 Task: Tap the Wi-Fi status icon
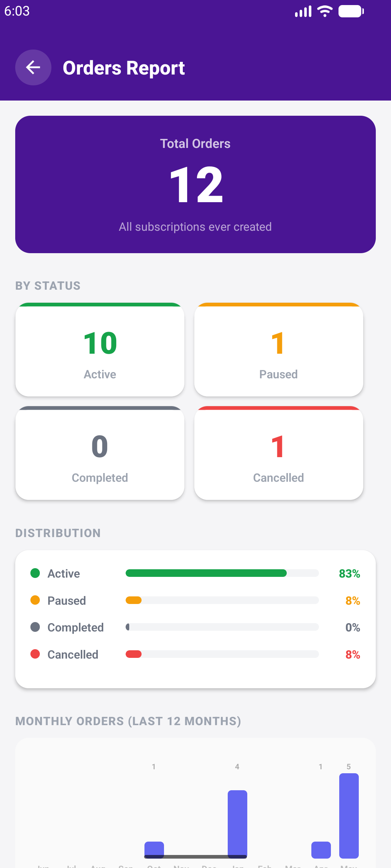click(325, 11)
